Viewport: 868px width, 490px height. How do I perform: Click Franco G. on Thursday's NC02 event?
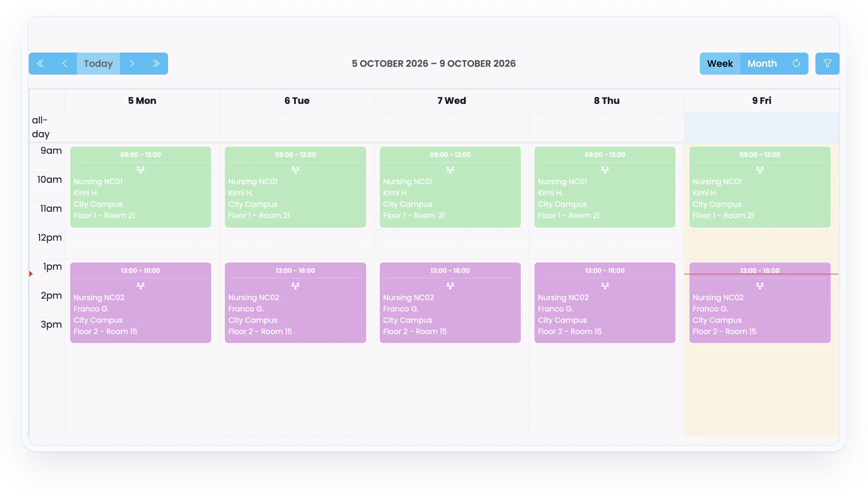555,309
